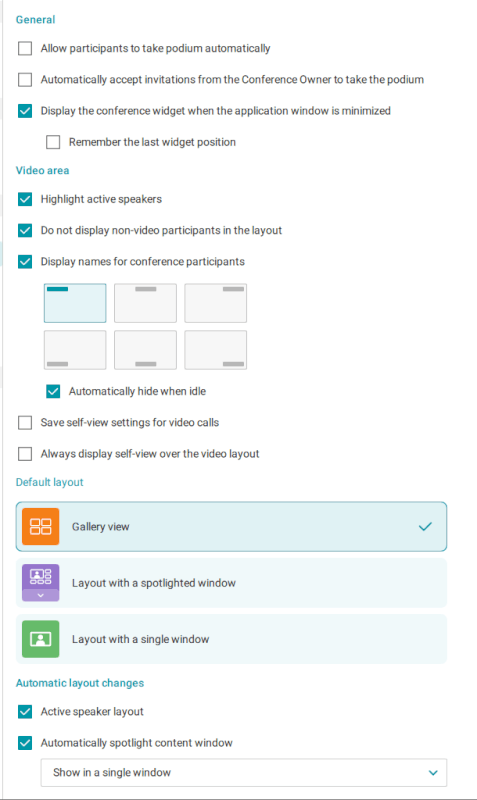Choose Layout with a single window

(x=231, y=639)
